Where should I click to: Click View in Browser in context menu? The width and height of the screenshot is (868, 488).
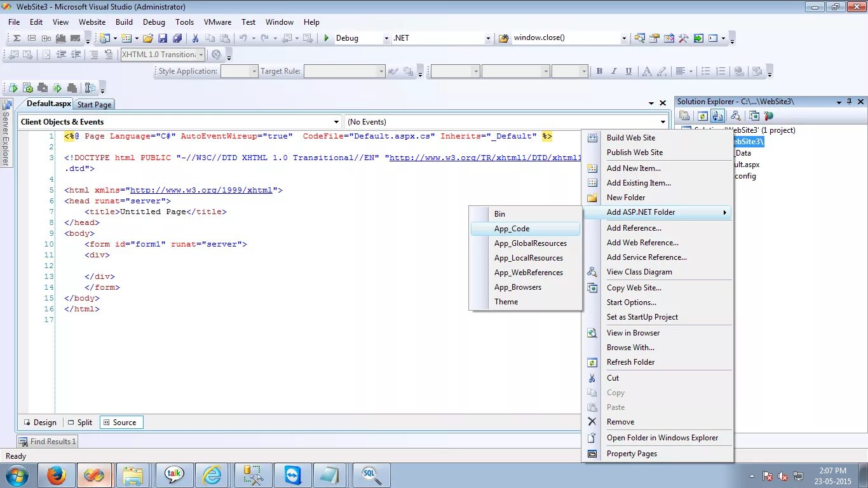coord(658,333)
